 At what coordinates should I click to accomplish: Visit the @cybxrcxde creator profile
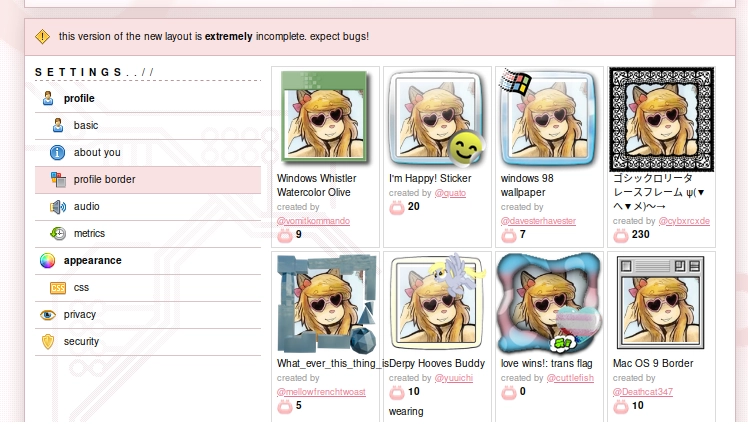tap(684, 221)
